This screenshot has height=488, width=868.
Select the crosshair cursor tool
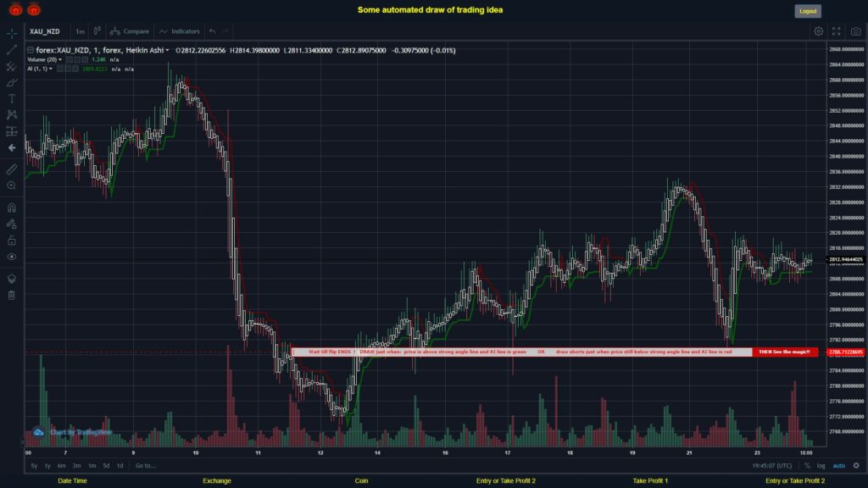(x=12, y=33)
